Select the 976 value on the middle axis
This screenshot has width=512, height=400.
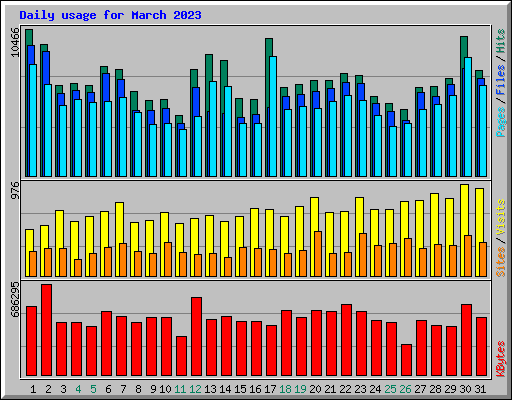coord(15,190)
